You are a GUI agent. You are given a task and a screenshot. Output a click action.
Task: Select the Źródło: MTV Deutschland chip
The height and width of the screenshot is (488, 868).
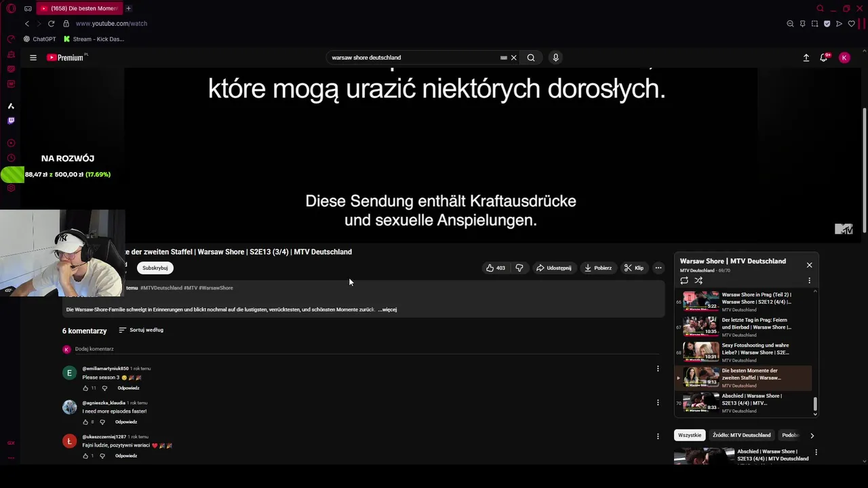point(741,435)
